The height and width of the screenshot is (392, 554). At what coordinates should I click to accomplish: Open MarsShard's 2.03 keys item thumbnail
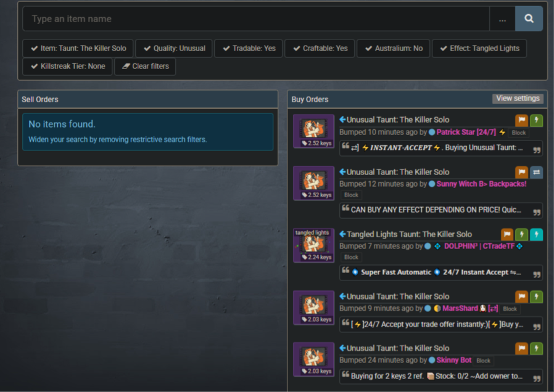(314, 308)
